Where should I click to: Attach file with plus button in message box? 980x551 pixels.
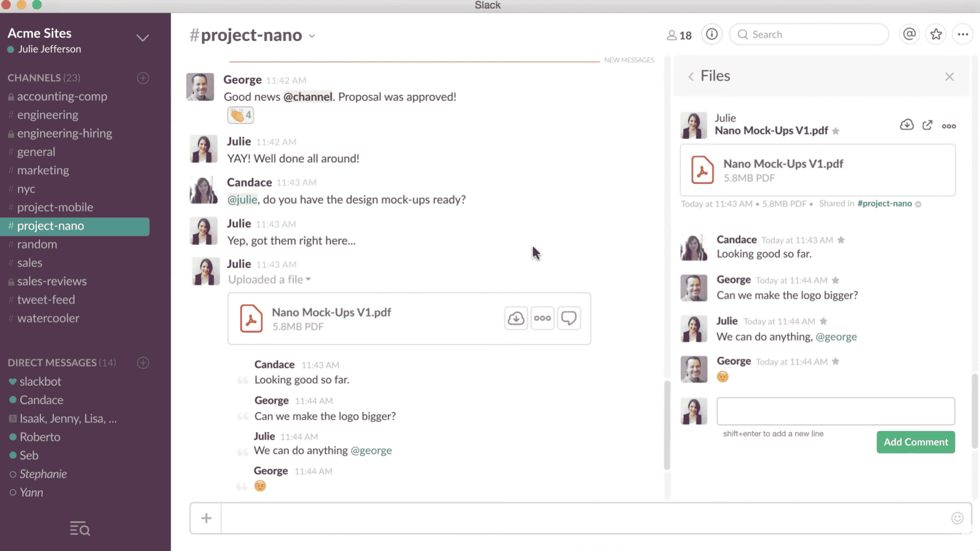(206, 518)
